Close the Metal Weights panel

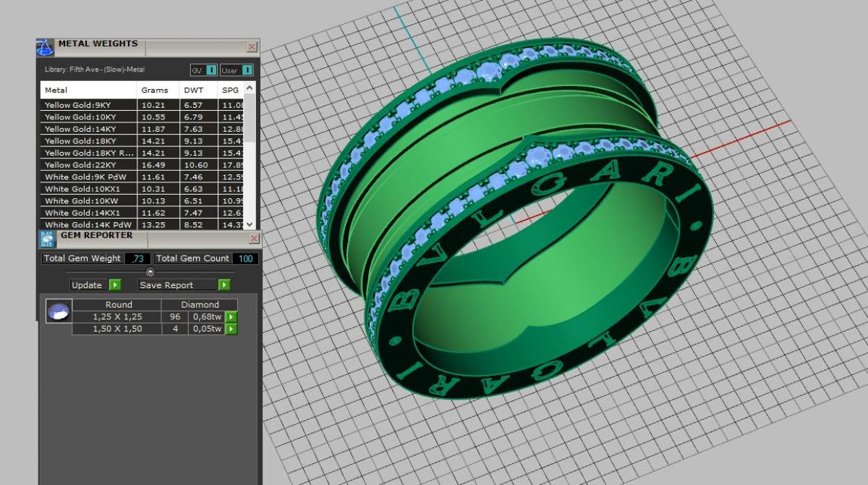pos(251,47)
